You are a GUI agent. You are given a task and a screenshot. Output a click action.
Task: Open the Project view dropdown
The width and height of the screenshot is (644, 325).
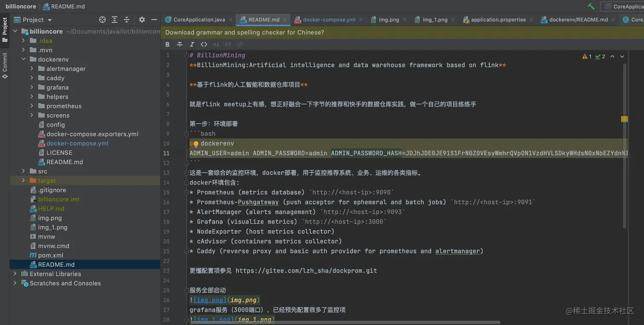pyautogui.click(x=33, y=20)
